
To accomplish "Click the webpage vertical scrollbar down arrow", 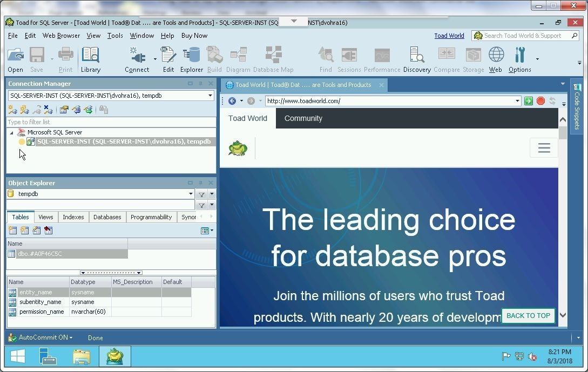I will (x=563, y=315).
